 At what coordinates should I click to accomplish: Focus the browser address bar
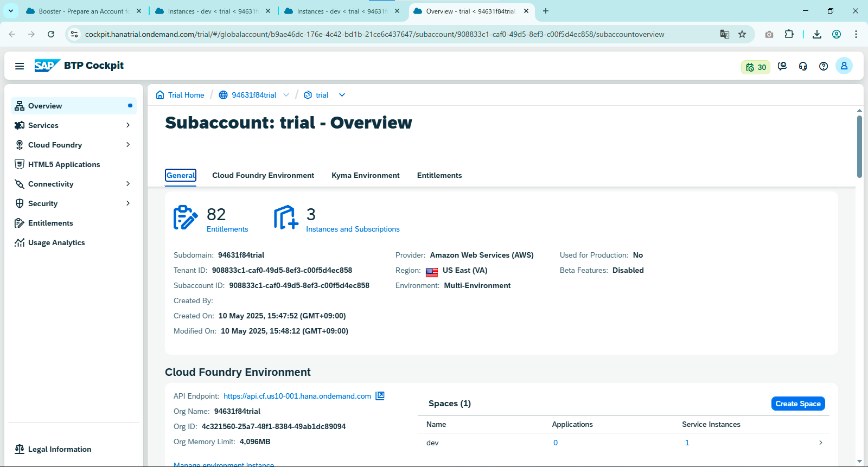tap(374, 34)
